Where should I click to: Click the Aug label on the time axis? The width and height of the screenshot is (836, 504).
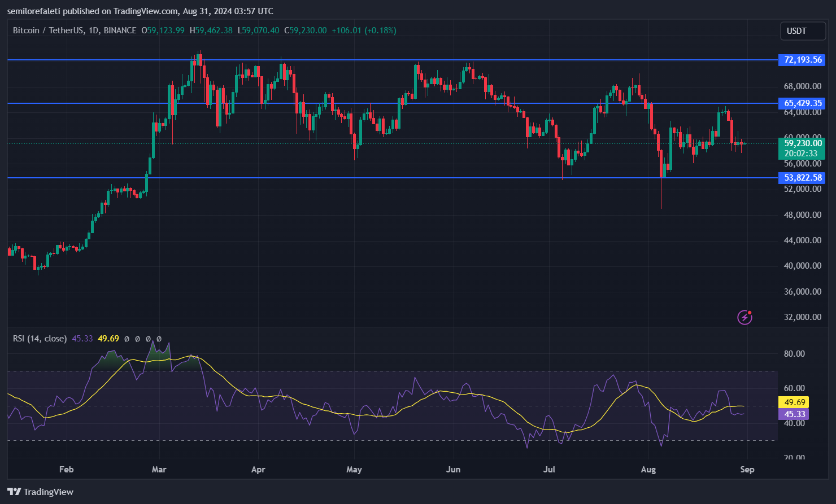tap(648, 469)
